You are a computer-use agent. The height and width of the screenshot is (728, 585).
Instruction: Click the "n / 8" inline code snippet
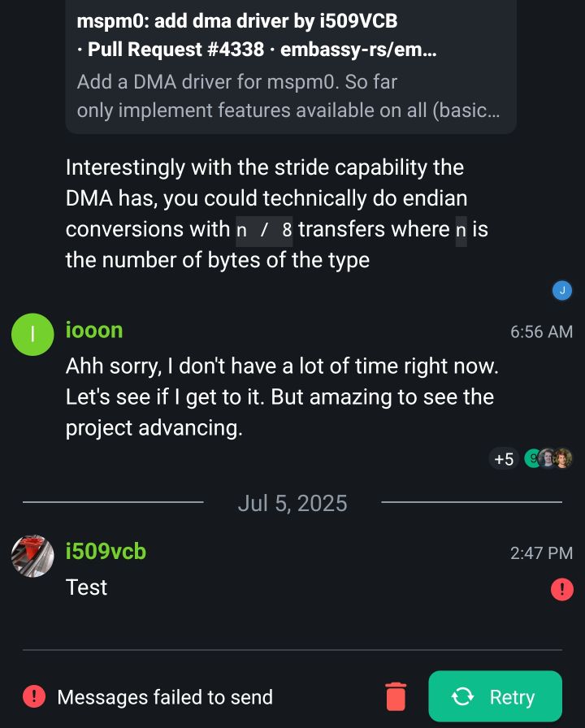(x=264, y=230)
